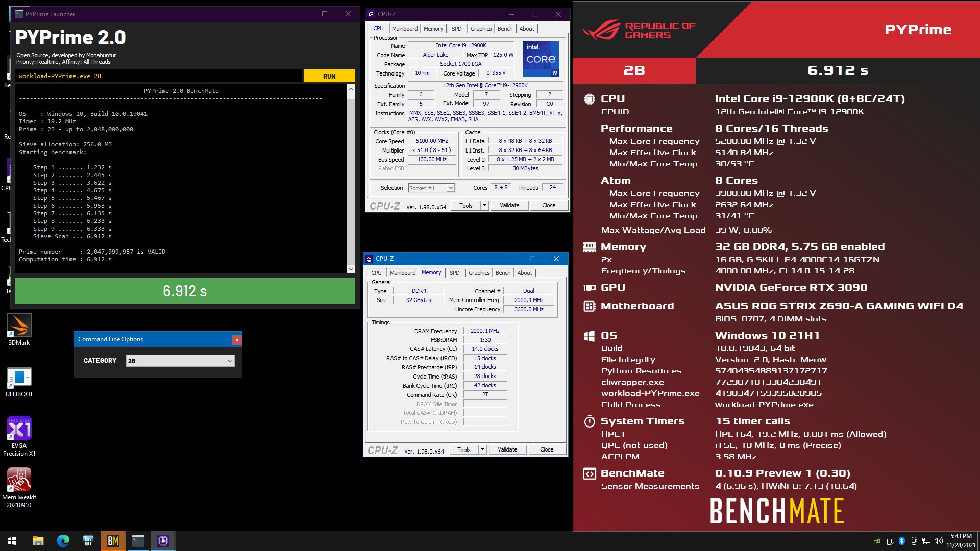Open the network status tray icon
This screenshot has width=980, height=551.
pyautogui.click(x=926, y=541)
